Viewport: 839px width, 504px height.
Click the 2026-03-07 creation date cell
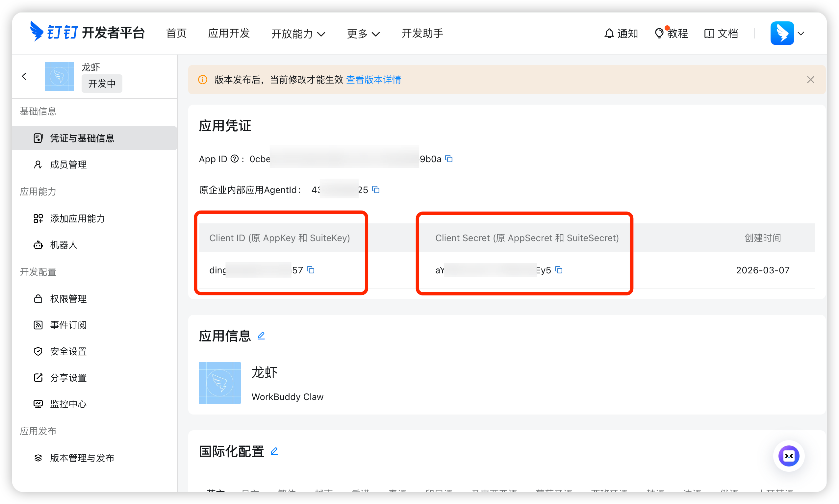coord(763,270)
